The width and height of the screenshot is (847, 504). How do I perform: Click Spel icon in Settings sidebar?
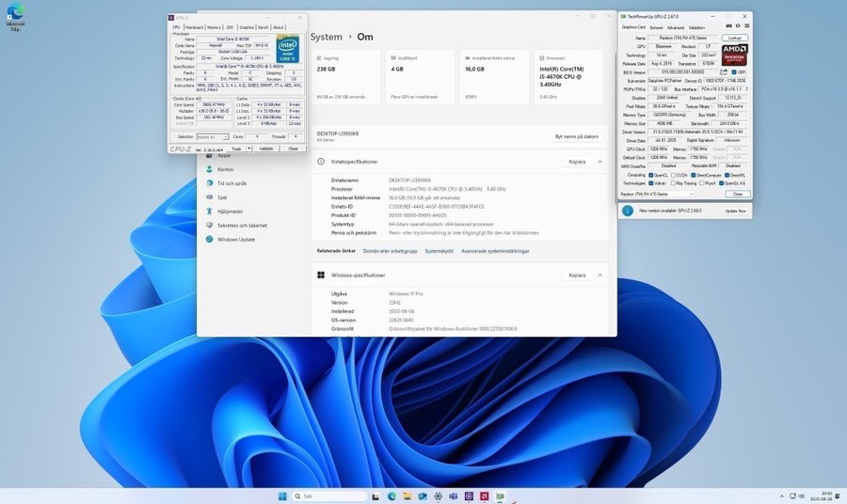click(x=210, y=197)
